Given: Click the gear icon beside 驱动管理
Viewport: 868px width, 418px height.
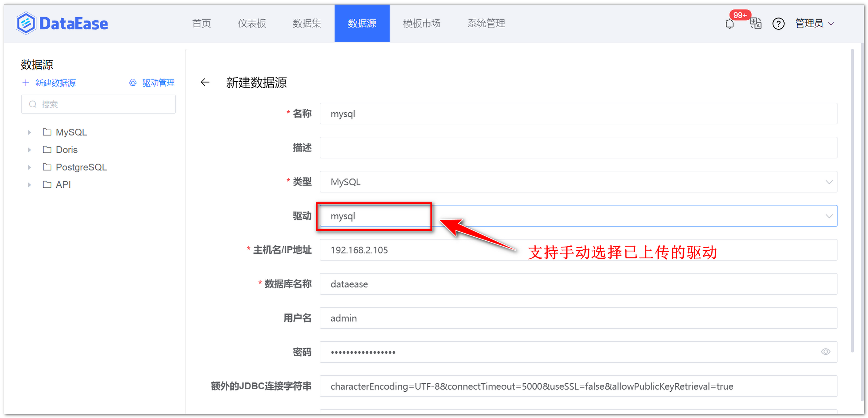Looking at the screenshot, I should [x=133, y=83].
